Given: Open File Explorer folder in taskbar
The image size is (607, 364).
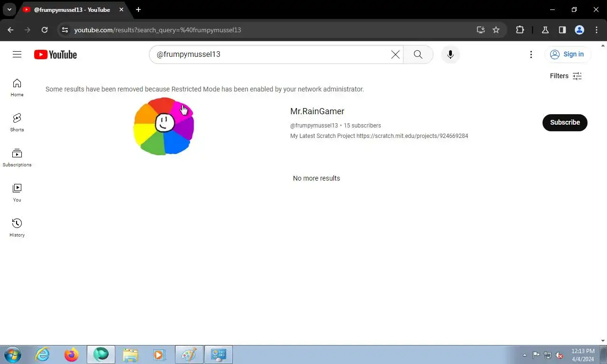Looking at the screenshot, I should pyautogui.click(x=130, y=355).
